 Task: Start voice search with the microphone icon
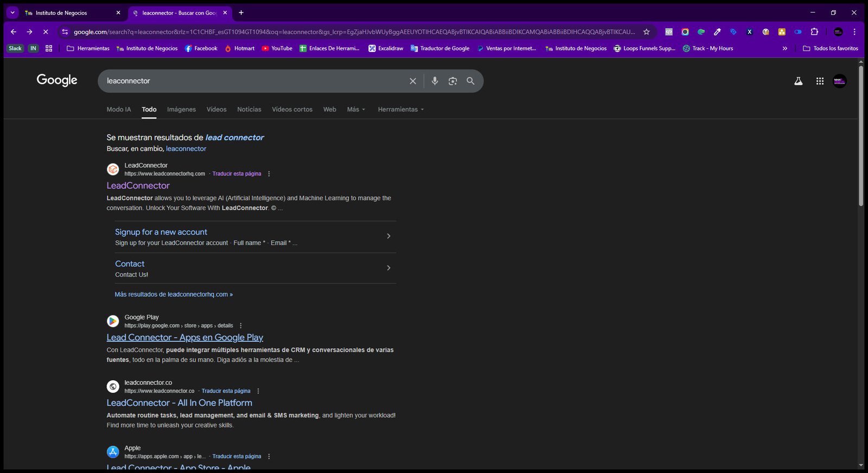(x=435, y=81)
